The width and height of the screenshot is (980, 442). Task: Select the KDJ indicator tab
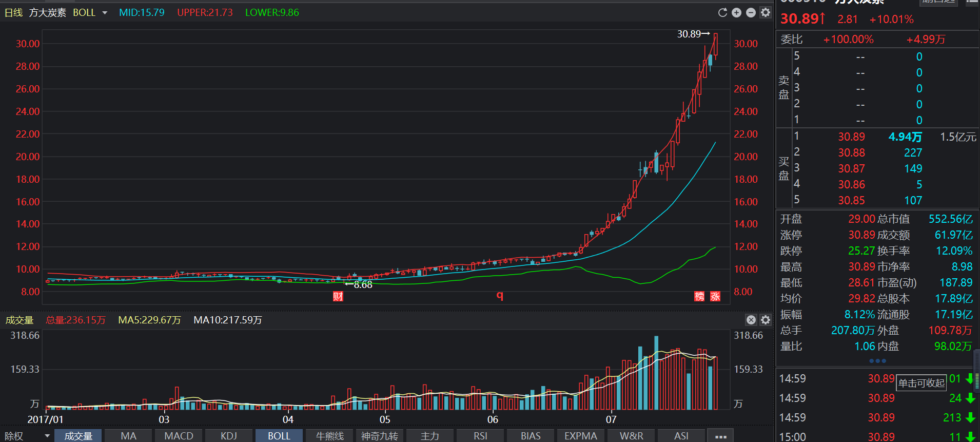tap(229, 436)
